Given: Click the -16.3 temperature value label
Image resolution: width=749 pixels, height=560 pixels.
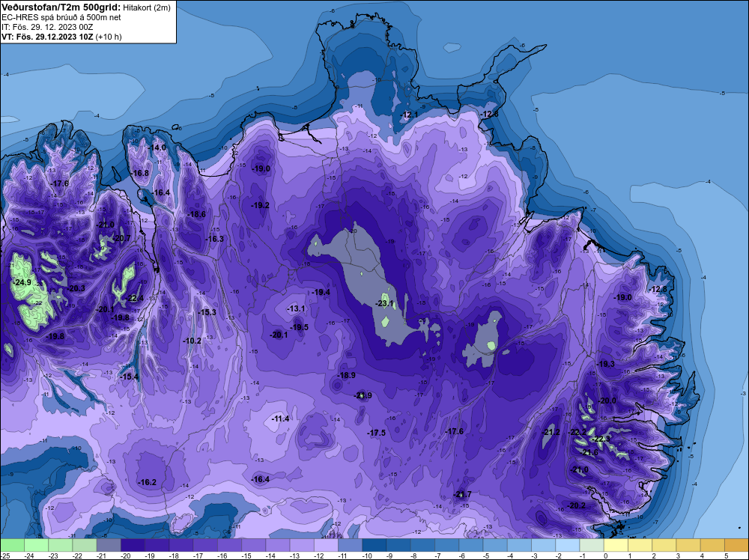Looking at the screenshot, I should point(214,239).
